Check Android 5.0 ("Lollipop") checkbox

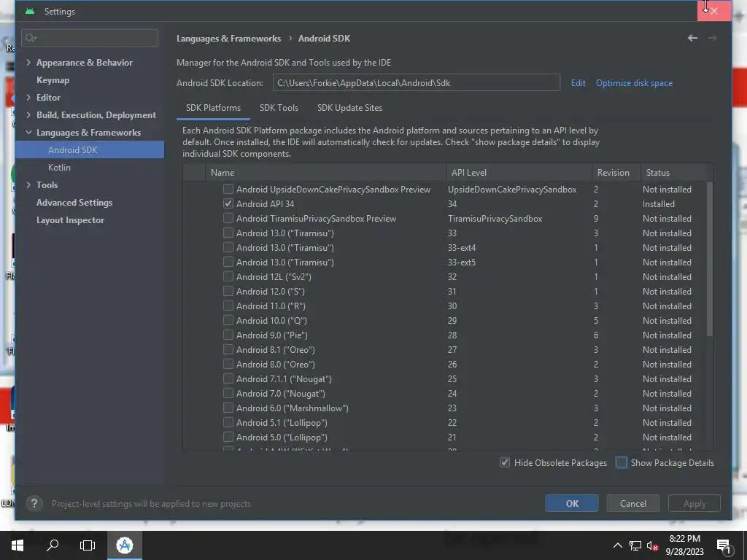click(x=228, y=437)
